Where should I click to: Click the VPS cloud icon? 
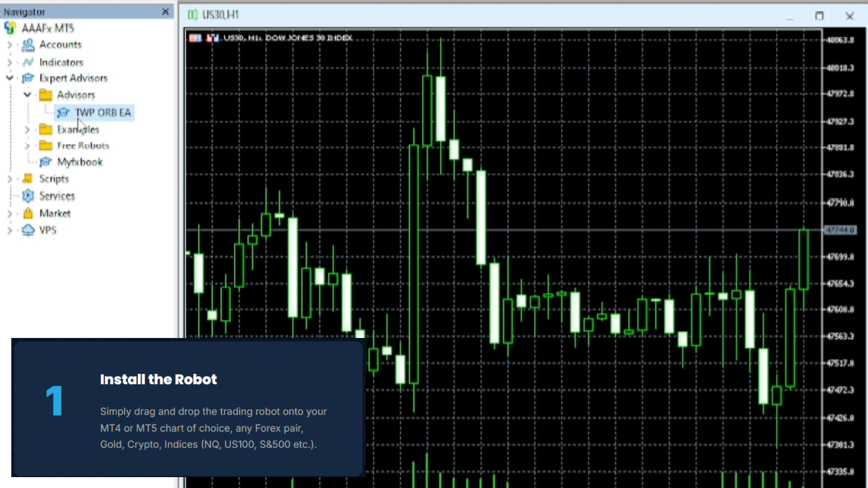(x=28, y=230)
